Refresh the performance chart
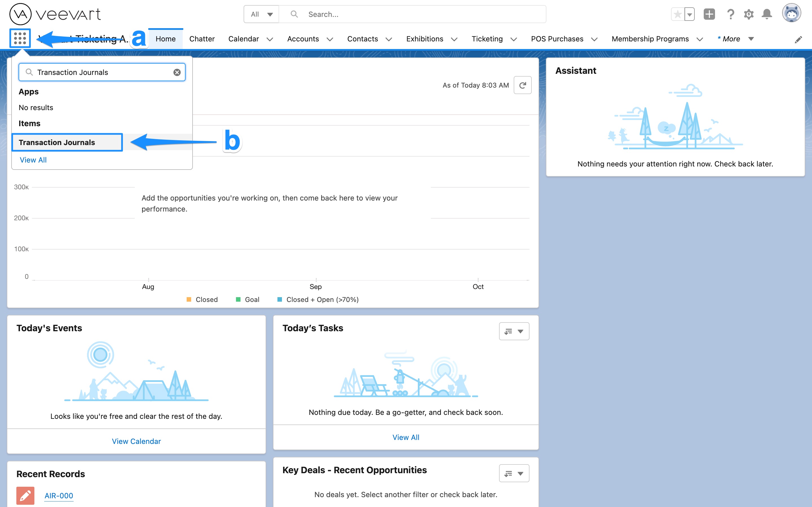 point(522,85)
